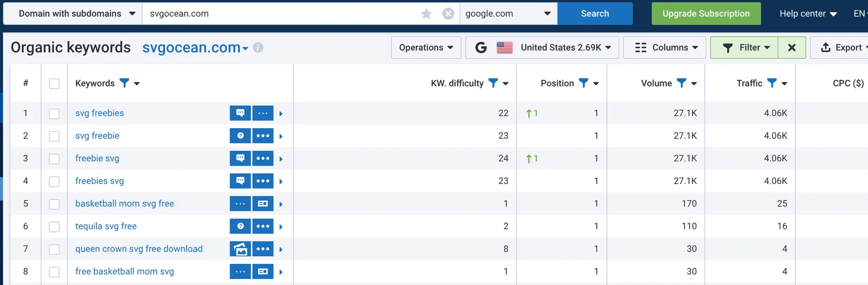Click ellipsis icon for basketball mom svg free

click(240, 204)
